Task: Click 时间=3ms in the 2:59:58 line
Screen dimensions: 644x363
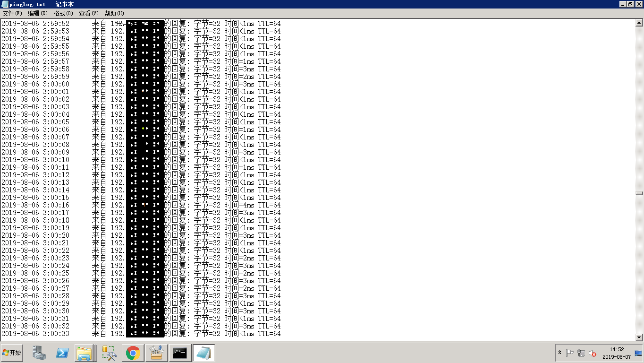Action: coord(239,69)
